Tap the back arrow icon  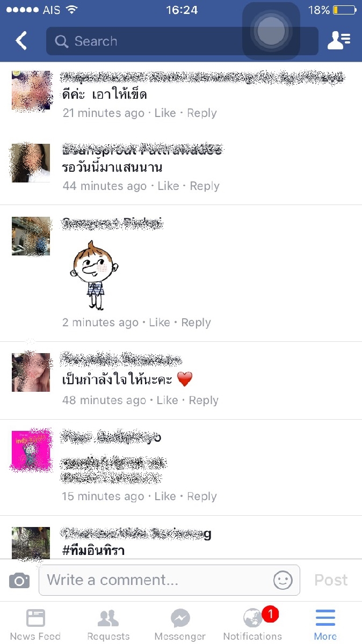(x=21, y=41)
